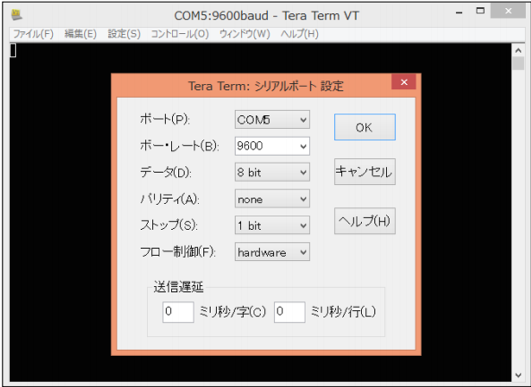Viewport: 531px width, 387px height.
Task: Open the パリティ(A) none dropdown
Action: pos(272,199)
